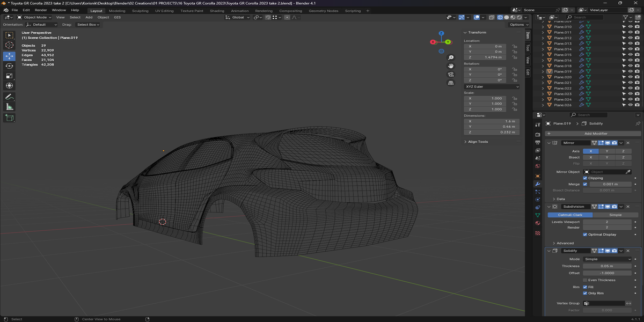
Task: Select the Measure tool
Action: [x=9, y=107]
